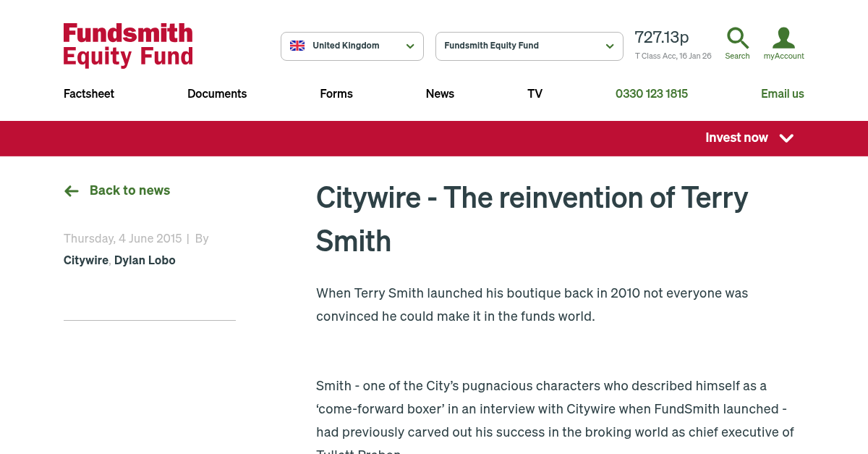
Task: Go to the Forms page
Action: point(336,94)
